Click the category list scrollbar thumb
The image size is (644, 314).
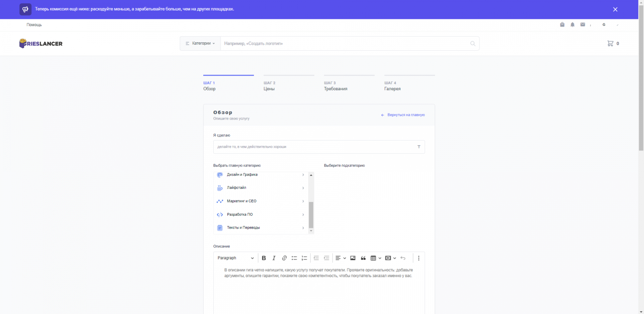point(311,215)
